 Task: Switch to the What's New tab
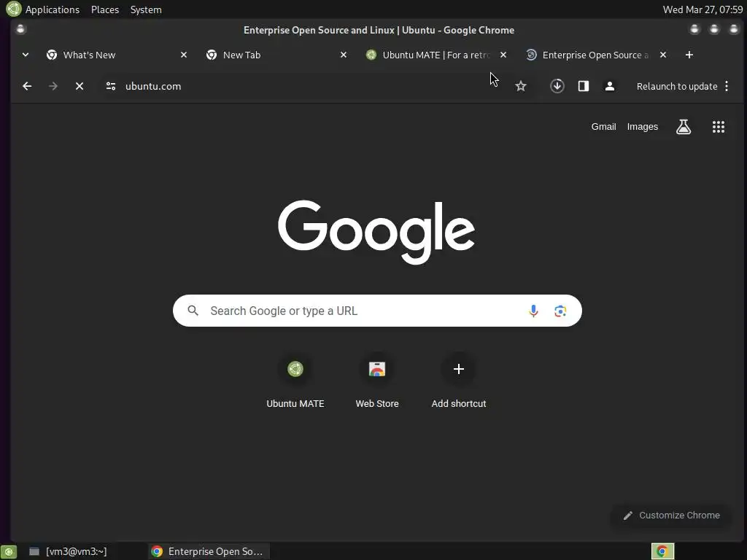116,55
